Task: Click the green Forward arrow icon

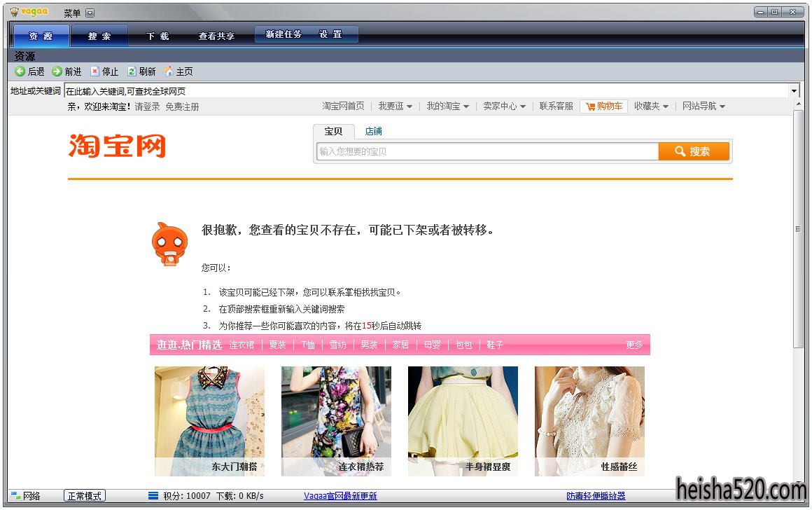Action: [57, 71]
